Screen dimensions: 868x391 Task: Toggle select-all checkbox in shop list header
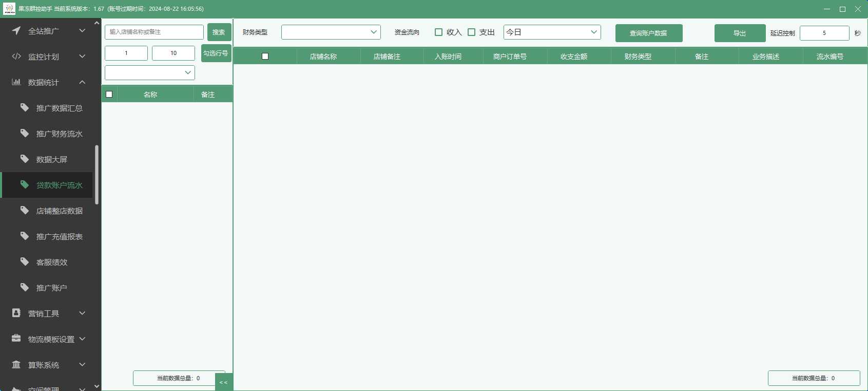(109, 94)
